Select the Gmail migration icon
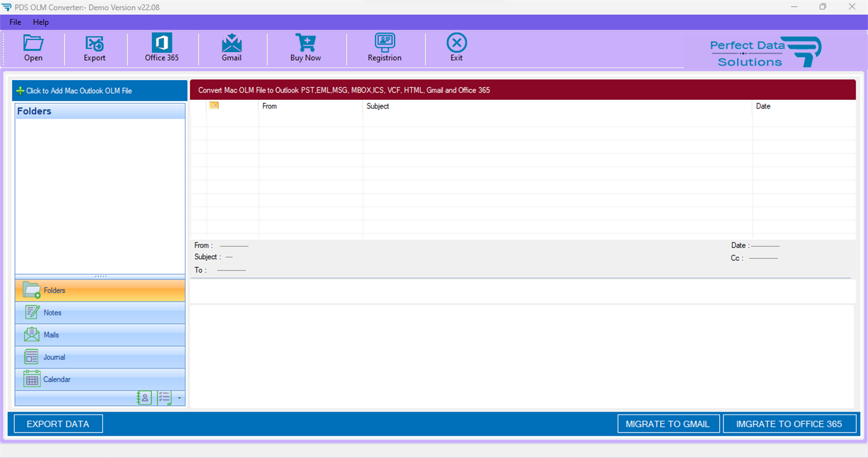The height and width of the screenshot is (458, 868). [231, 48]
